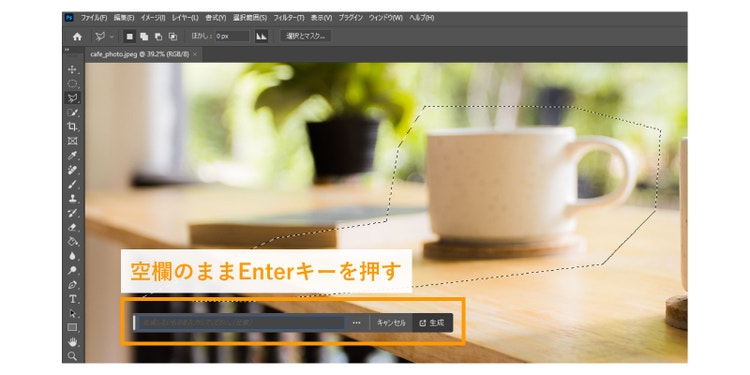
Task: Select the Elliptical Marquee tool
Action: (72, 84)
